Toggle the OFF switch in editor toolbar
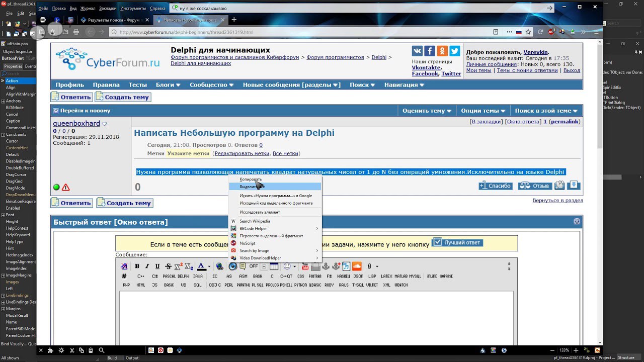Viewport: 644px width, 362px height. [x=253, y=266]
